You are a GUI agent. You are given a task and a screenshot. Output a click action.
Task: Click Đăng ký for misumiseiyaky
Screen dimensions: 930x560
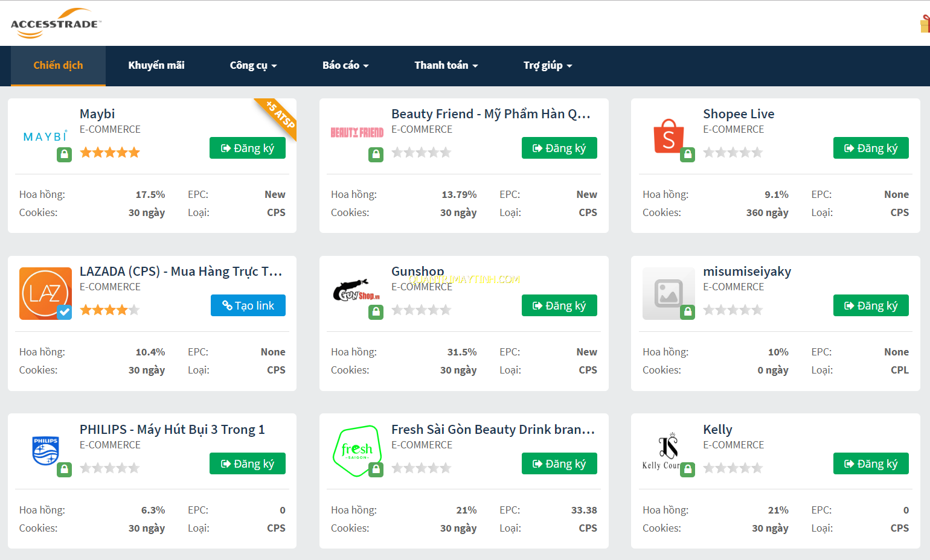tap(871, 305)
